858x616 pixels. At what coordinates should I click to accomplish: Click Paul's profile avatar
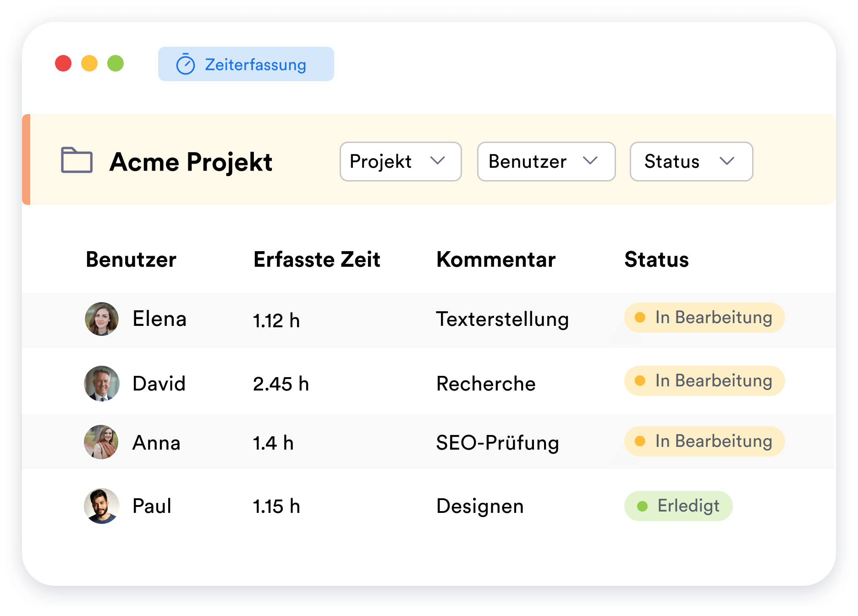(102, 506)
